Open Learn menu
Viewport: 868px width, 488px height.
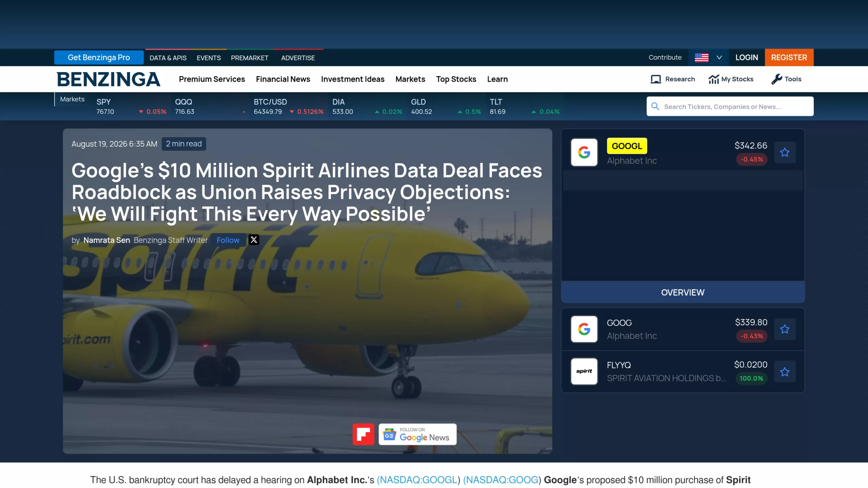(x=497, y=79)
